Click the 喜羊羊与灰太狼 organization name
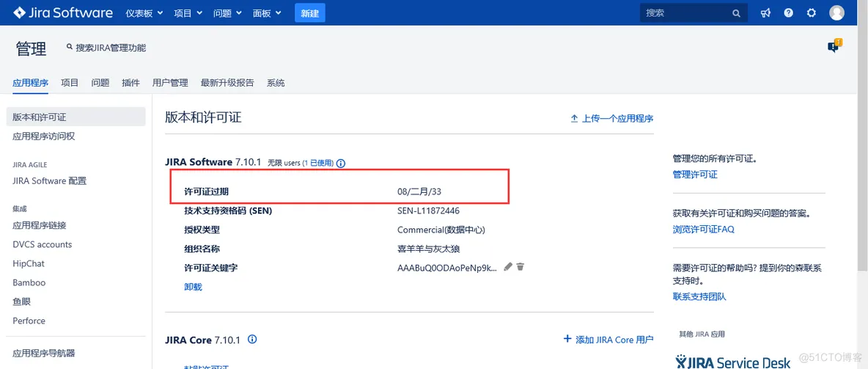This screenshot has width=868, height=369. click(428, 249)
